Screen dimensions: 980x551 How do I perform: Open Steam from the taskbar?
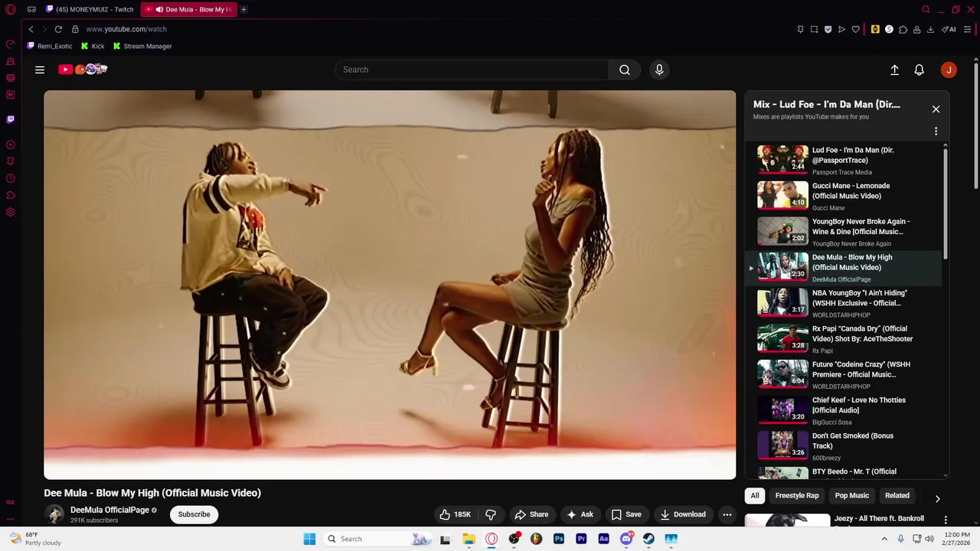point(648,539)
